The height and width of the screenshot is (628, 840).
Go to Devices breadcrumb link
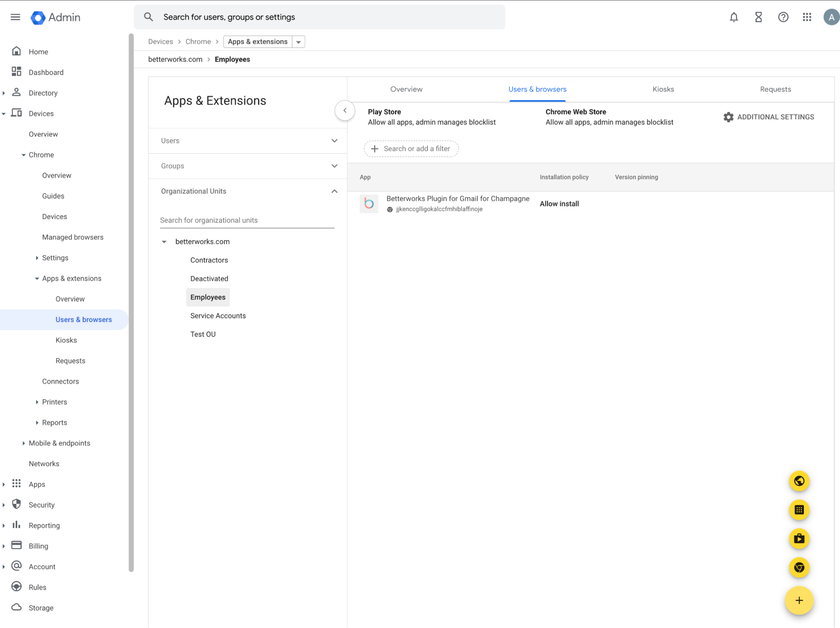click(x=161, y=42)
